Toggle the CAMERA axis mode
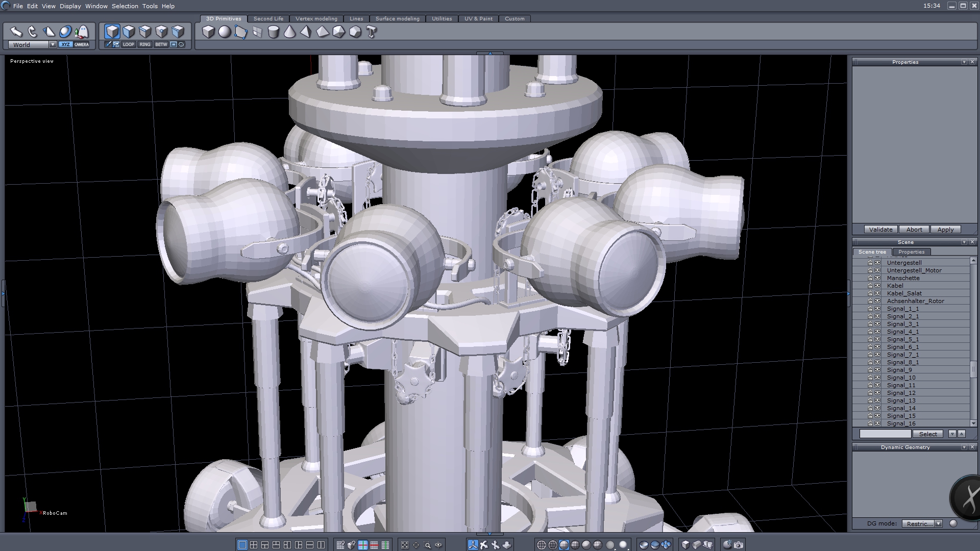Image resolution: width=980 pixels, height=551 pixels. pos(82,44)
